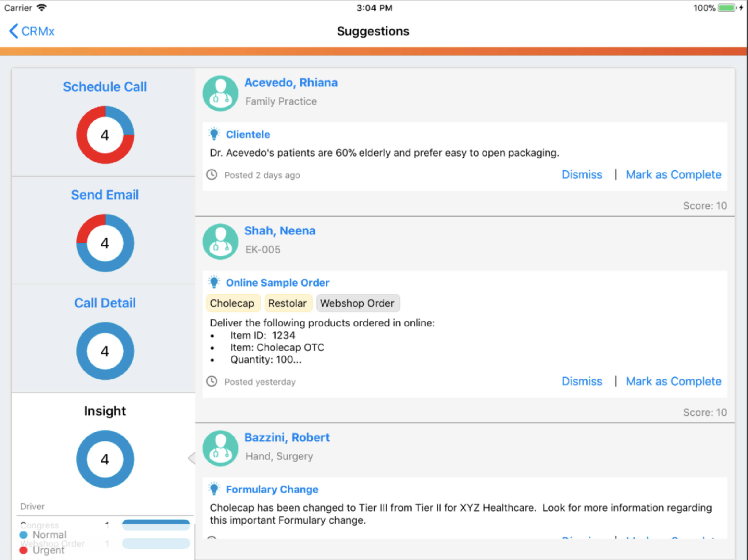Mark Online Sample Order as complete

pos(673,381)
